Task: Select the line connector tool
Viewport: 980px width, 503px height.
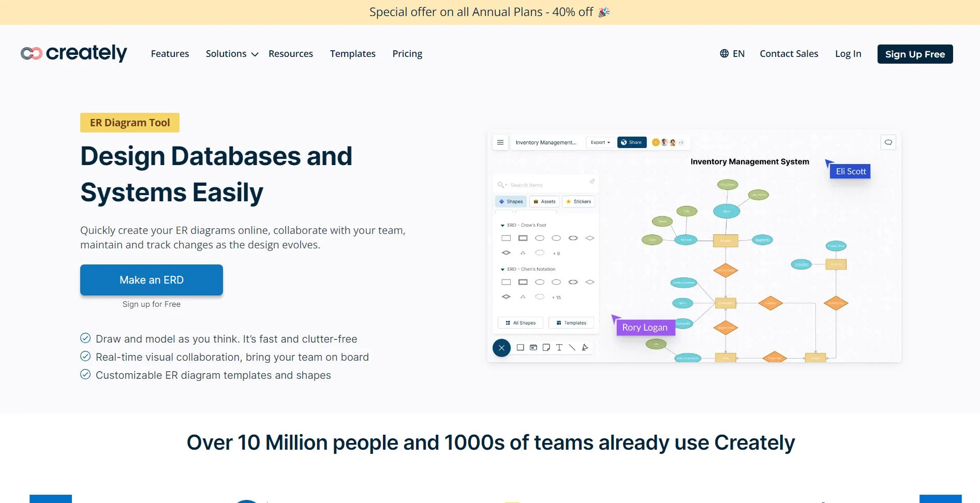Action: click(x=572, y=348)
